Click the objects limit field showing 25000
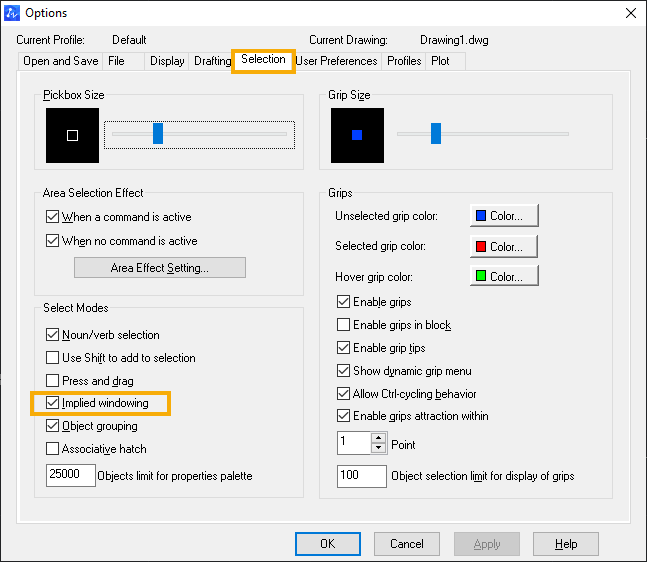Image resolution: width=647 pixels, height=562 pixels. click(71, 475)
